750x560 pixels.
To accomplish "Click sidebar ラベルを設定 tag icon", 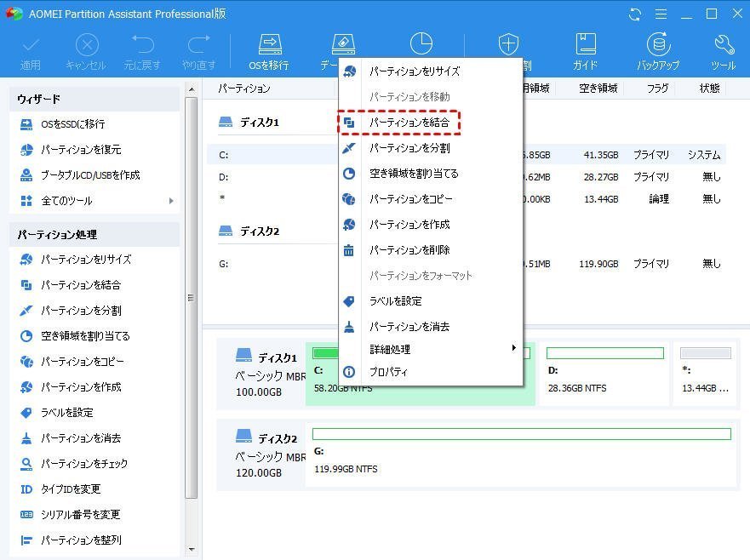I will [x=26, y=413].
